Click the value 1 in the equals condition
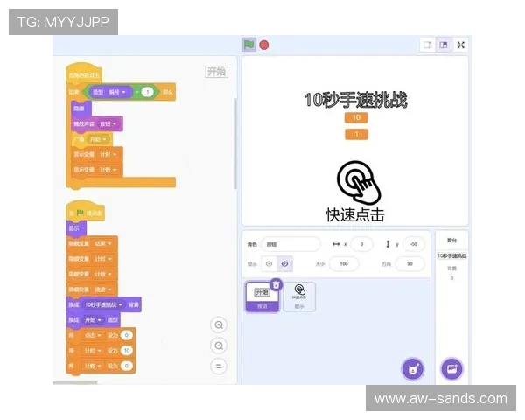The height and width of the screenshot is (420, 525). click(148, 92)
